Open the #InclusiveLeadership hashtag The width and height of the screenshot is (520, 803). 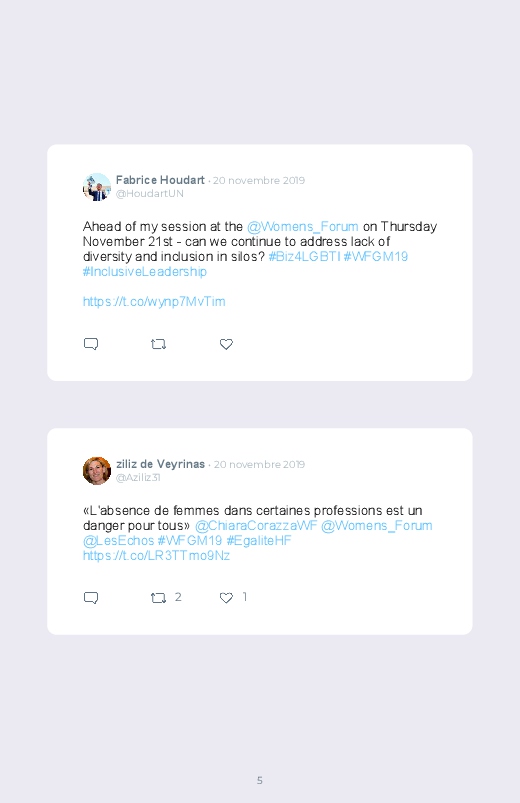tap(144, 271)
